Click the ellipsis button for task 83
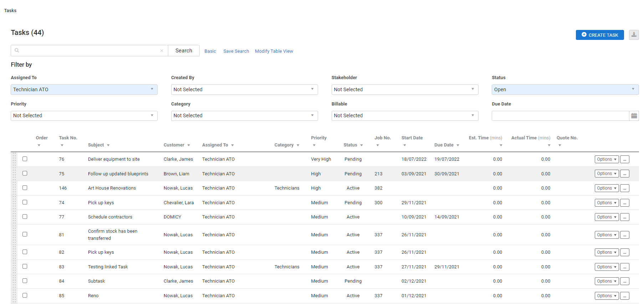The width and height of the screenshot is (644, 304). pyautogui.click(x=624, y=267)
